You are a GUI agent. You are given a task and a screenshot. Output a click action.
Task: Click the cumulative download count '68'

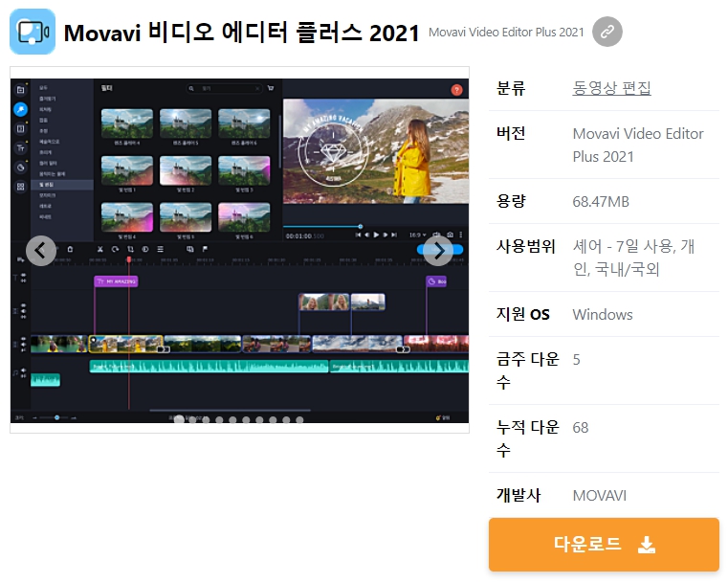(581, 427)
